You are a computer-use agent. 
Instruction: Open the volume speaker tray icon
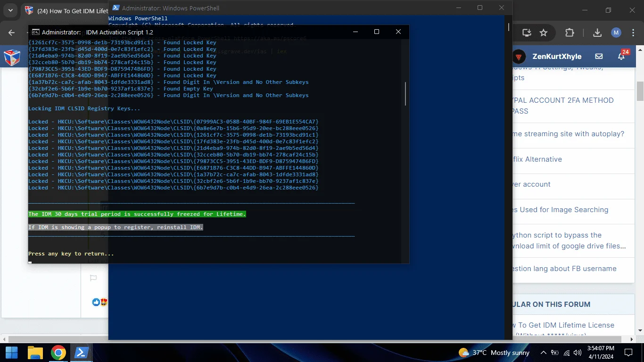click(578, 353)
